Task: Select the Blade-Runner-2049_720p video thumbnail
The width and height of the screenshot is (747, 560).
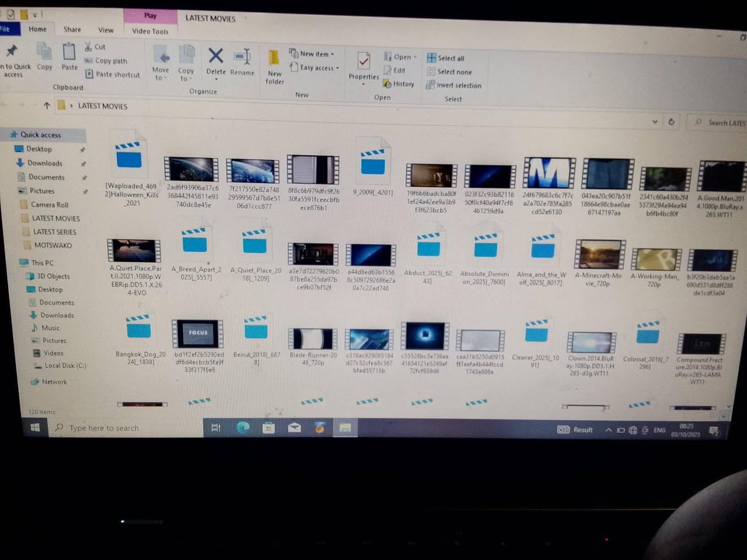Action: [x=313, y=339]
